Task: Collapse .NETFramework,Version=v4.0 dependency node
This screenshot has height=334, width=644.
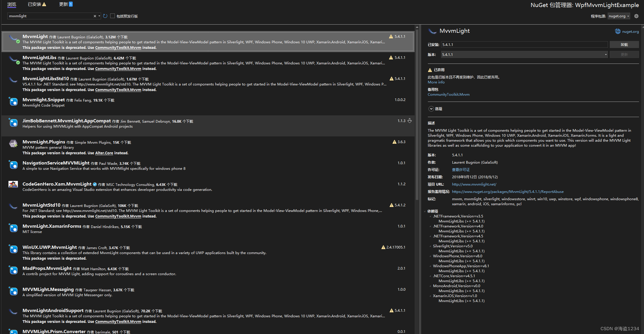Action: [x=430, y=226]
